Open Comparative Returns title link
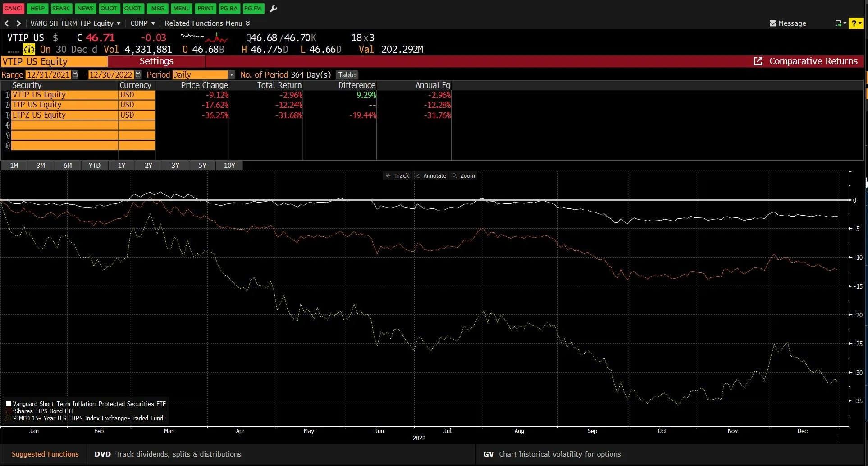The image size is (868, 466). click(x=813, y=61)
